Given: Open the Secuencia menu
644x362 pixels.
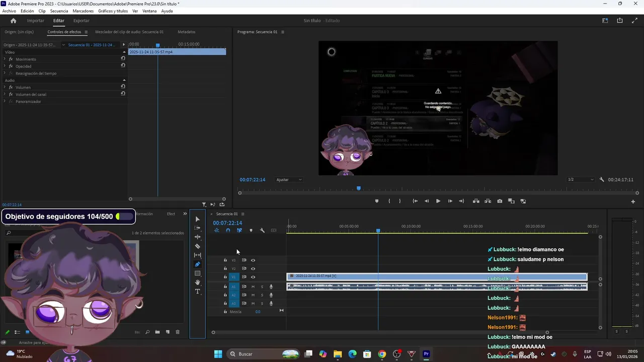Looking at the screenshot, I should [59, 11].
